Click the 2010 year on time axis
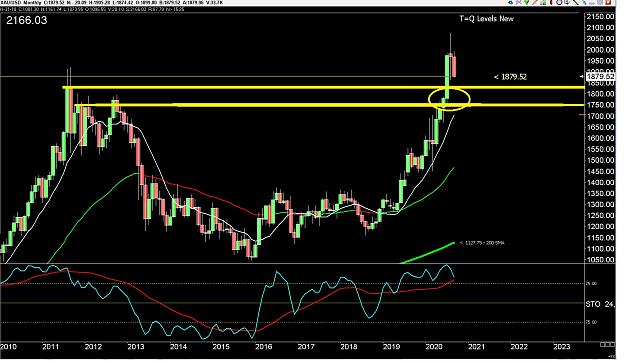The width and height of the screenshot is (625, 362). (x=8, y=347)
